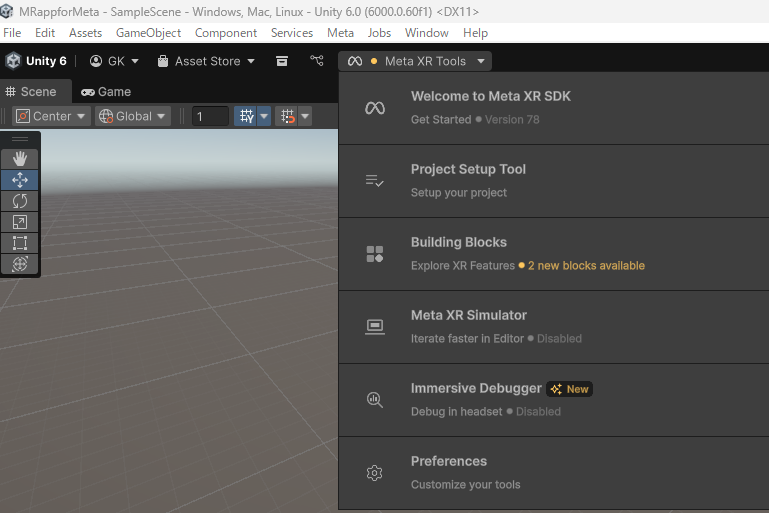
Task: Open the File menu
Action: (x=12, y=33)
